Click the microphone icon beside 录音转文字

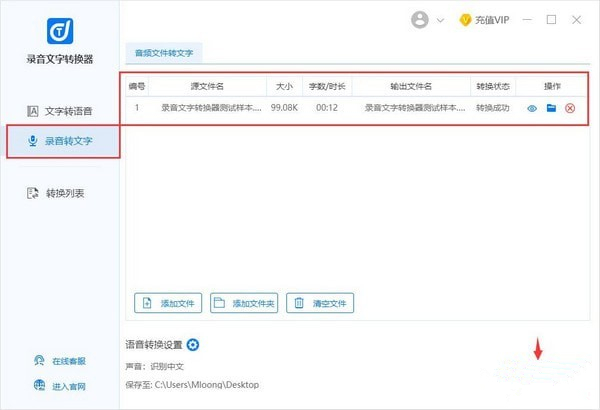point(33,141)
